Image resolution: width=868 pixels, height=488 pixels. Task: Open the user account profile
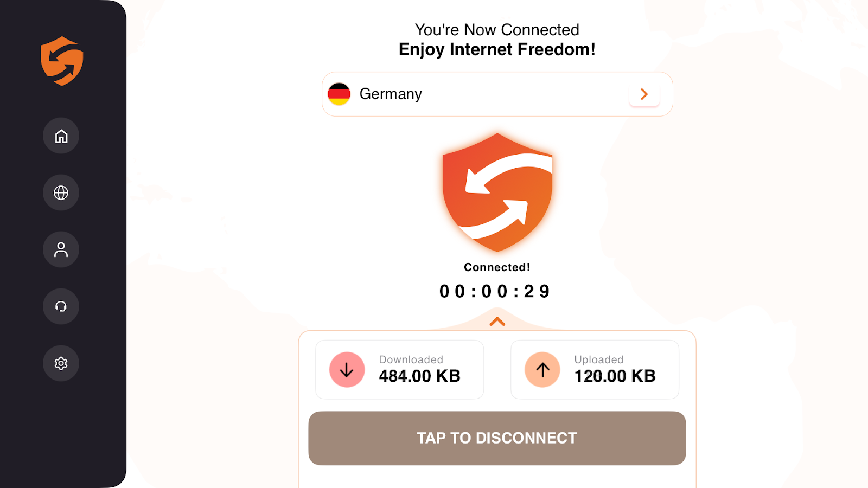click(x=61, y=249)
